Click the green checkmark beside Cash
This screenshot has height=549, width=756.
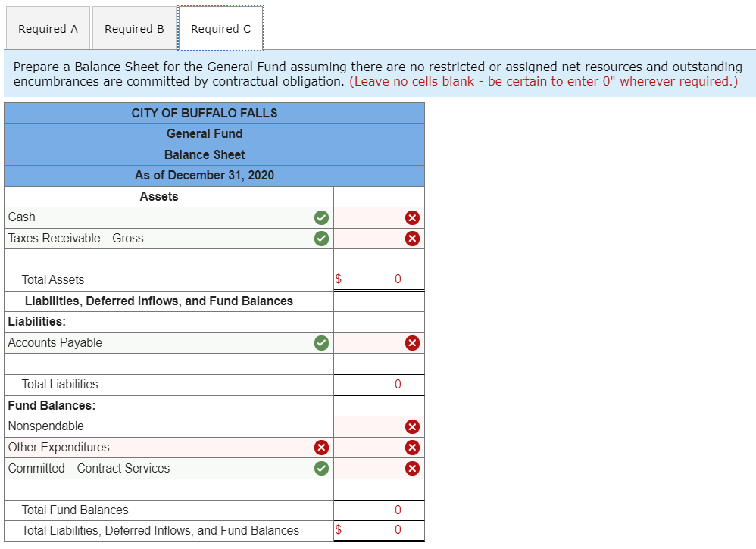coord(321,217)
